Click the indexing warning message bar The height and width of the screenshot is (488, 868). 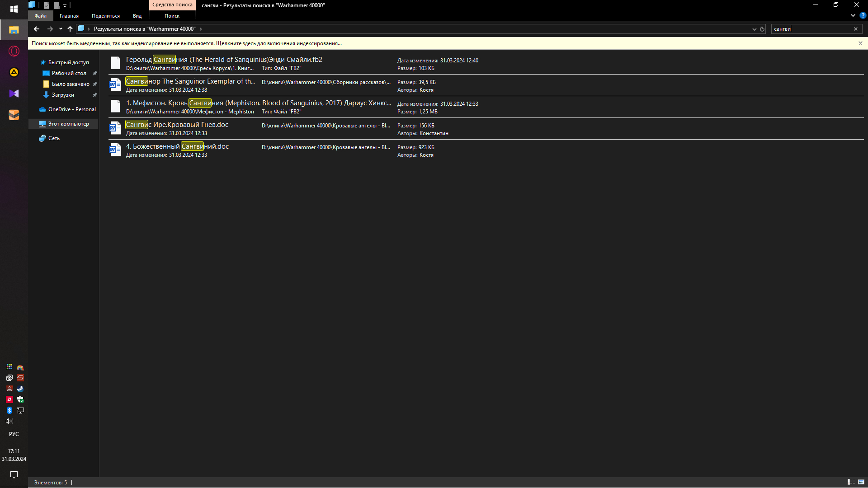(x=186, y=43)
